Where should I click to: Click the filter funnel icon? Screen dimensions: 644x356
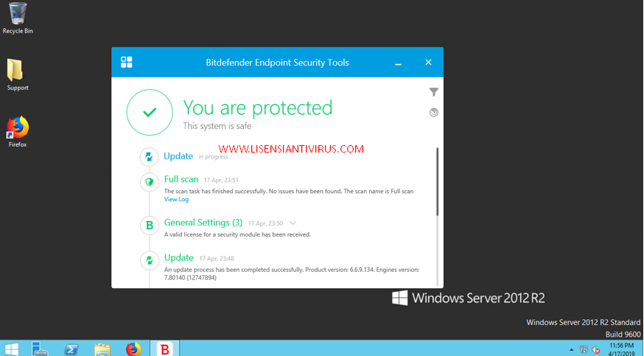tap(434, 92)
